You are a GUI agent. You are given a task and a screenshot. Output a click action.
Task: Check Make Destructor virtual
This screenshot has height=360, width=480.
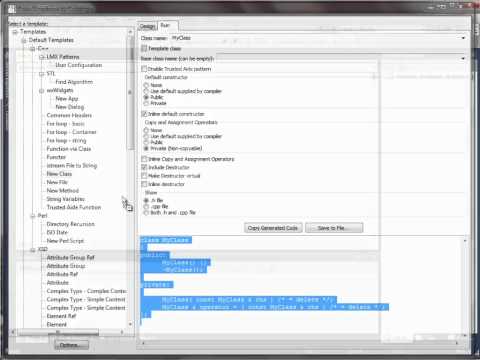click(144, 175)
